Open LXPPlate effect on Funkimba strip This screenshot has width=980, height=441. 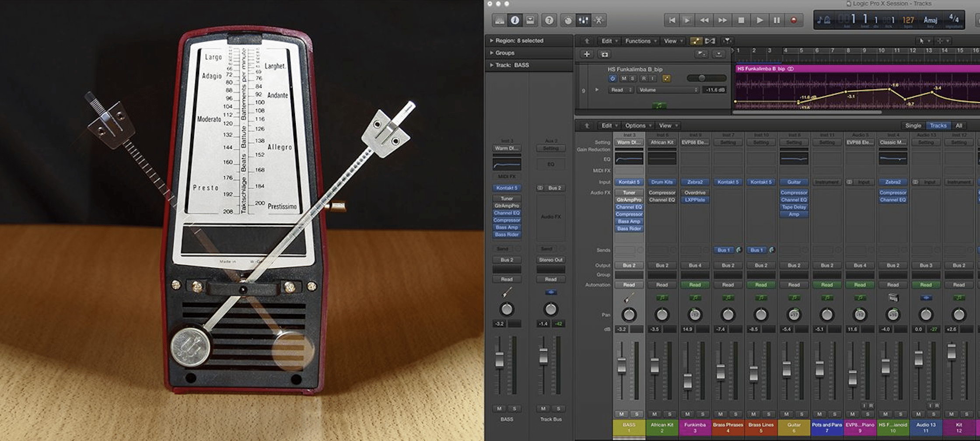695,200
